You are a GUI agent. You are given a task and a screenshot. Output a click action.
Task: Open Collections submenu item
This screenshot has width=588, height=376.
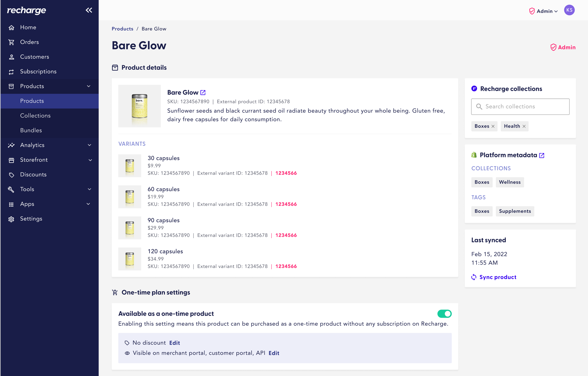[35, 116]
